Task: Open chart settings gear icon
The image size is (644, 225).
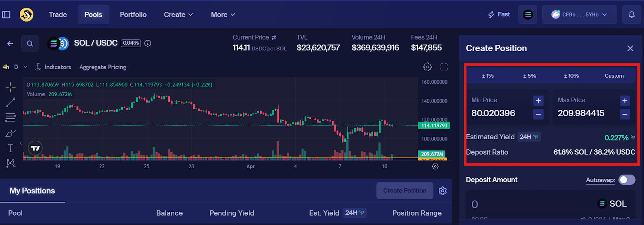Action: pos(428,67)
